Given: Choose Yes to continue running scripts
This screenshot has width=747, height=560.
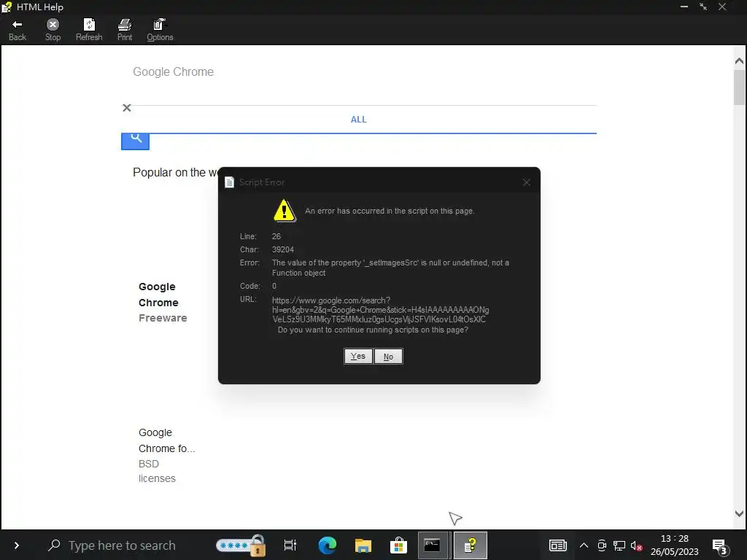Looking at the screenshot, I should pos(357,356).
